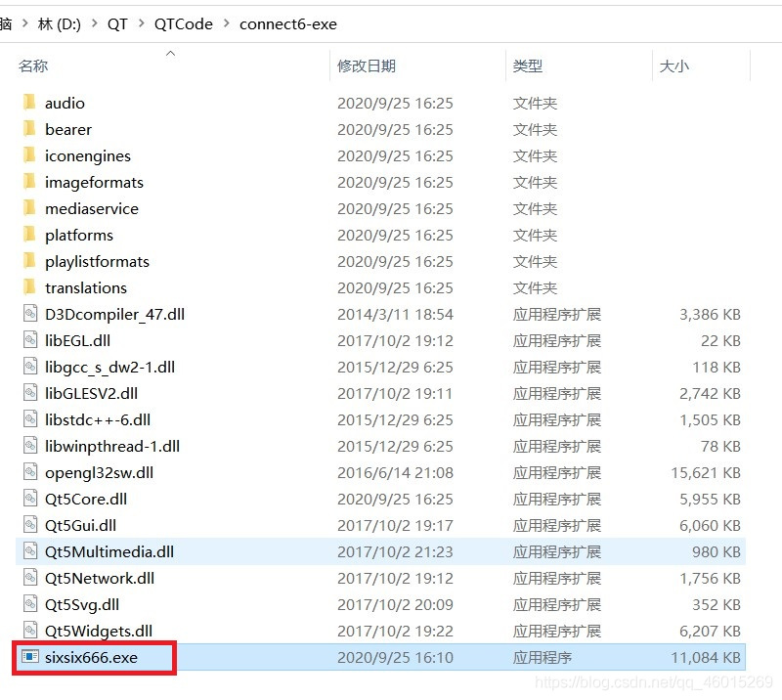Click the Qt5Core.dll file icon
This screenshot has width=782, height=700.
point(30,499)
